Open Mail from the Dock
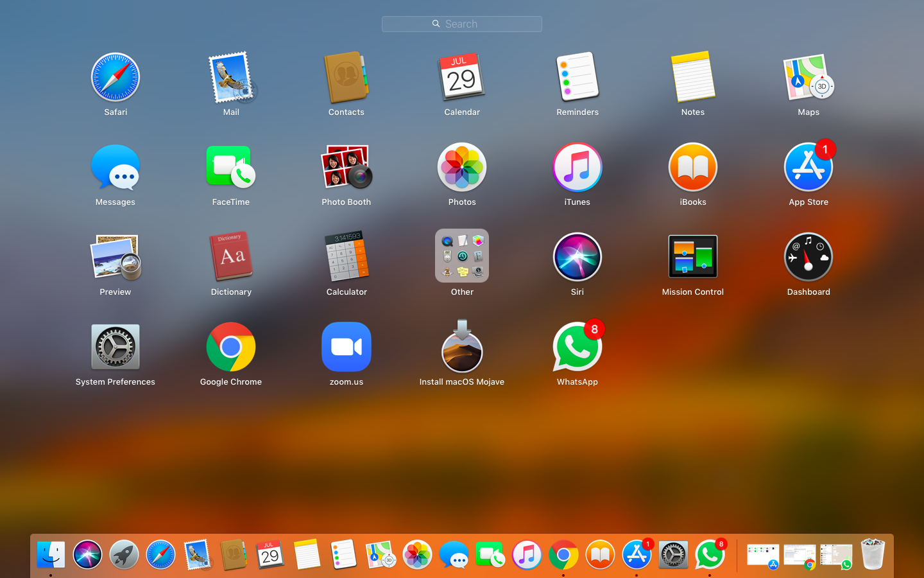 click(x=197, y=554)
